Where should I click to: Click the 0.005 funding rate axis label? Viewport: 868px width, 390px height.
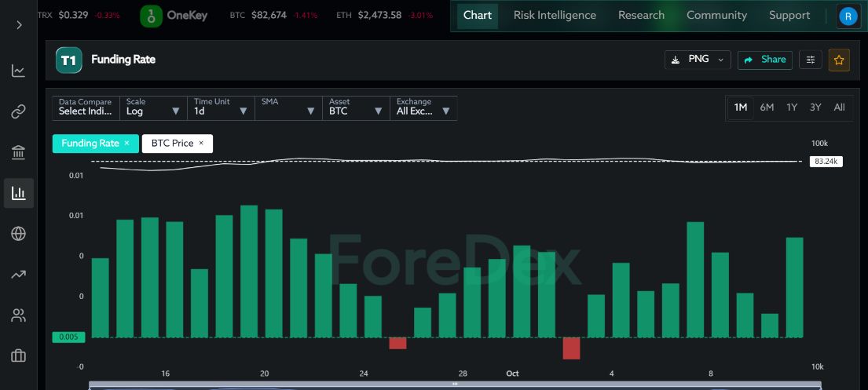(68, 337)
